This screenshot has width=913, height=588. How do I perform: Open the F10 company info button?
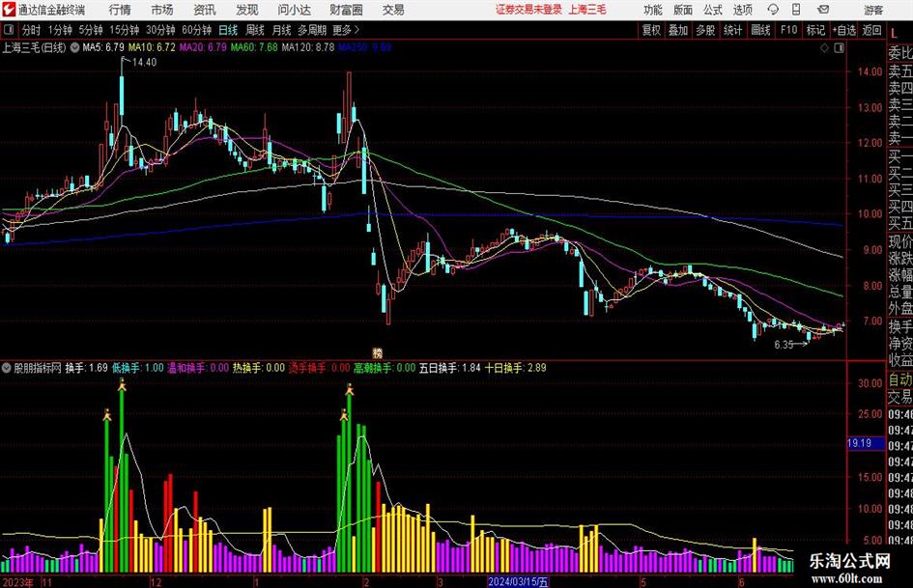click(788, 30)
